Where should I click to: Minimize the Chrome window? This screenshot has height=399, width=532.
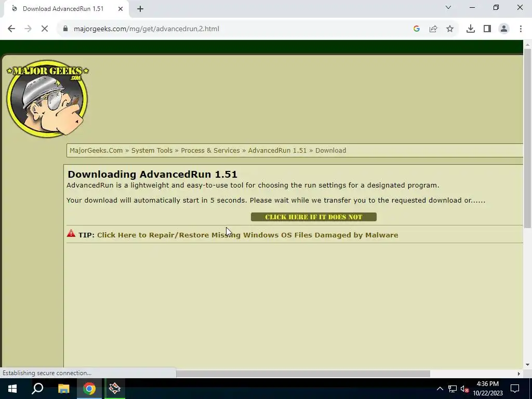pos(472,7)
